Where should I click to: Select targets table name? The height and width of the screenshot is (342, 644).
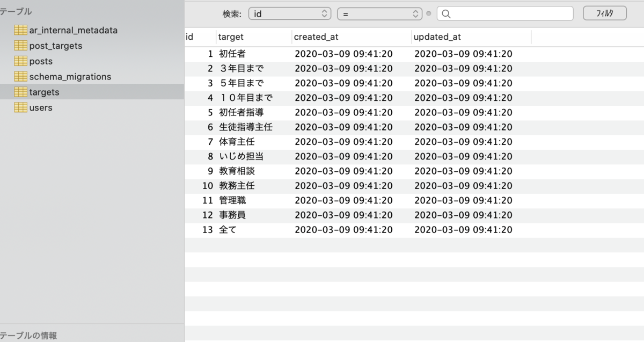(x=45, y=92)
